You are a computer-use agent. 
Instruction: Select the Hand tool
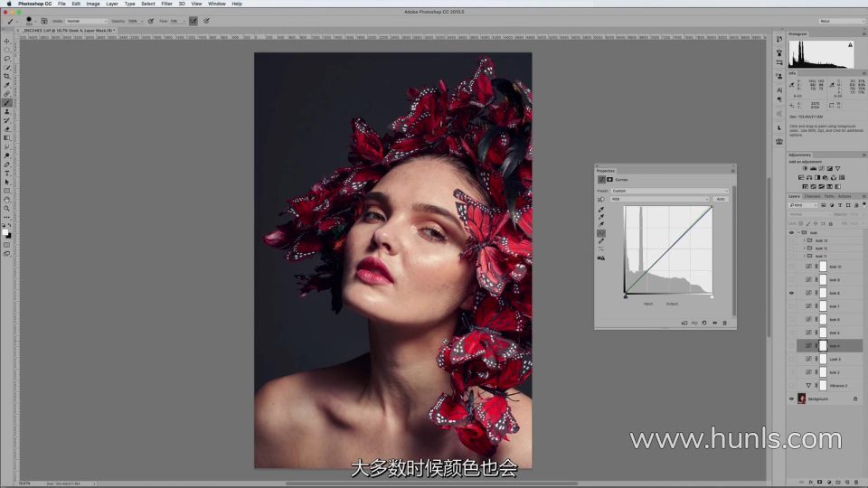click(x=6, y=200)
